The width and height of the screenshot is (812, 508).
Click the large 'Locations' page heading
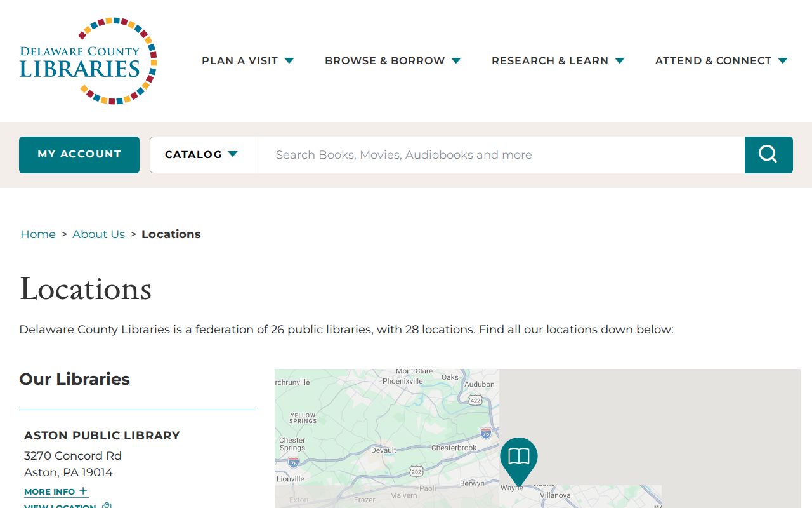pyautogui.click(x=86, y=289)
